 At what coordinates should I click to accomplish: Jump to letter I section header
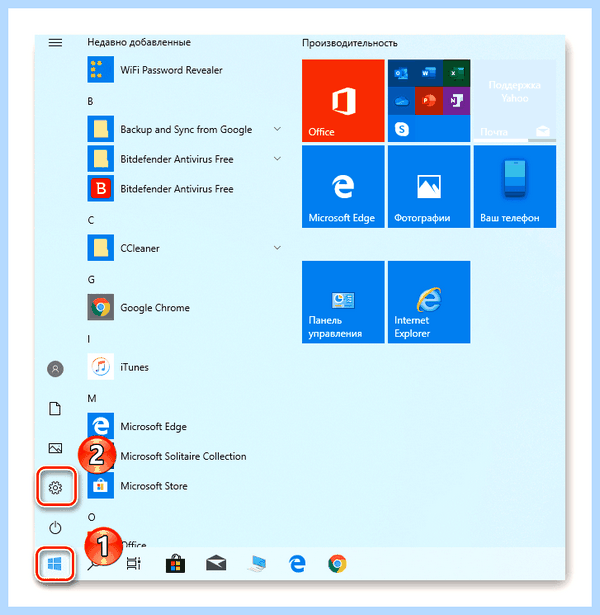[89, 338]
